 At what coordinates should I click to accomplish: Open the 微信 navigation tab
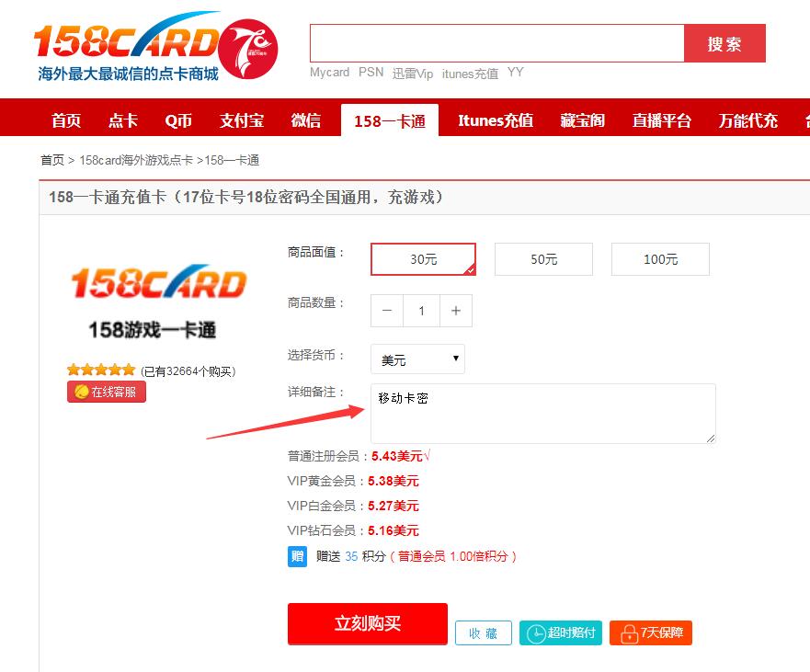(x=306, y=120)
